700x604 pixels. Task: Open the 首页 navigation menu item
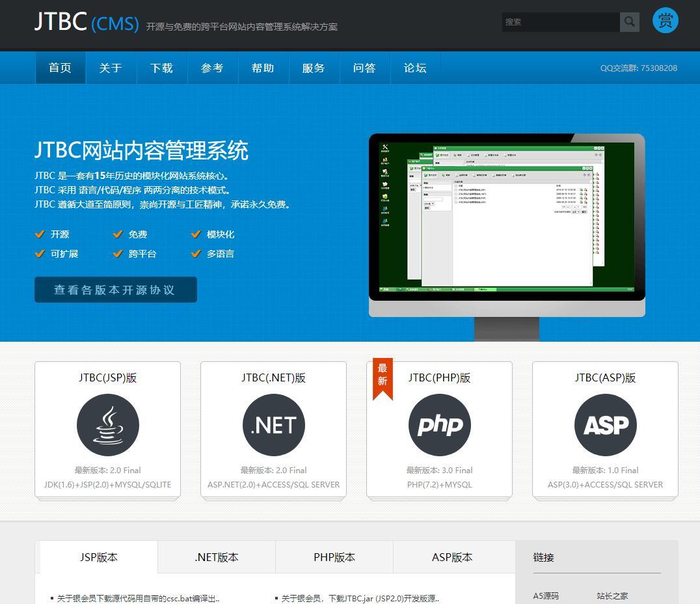(x=60, y=68)
